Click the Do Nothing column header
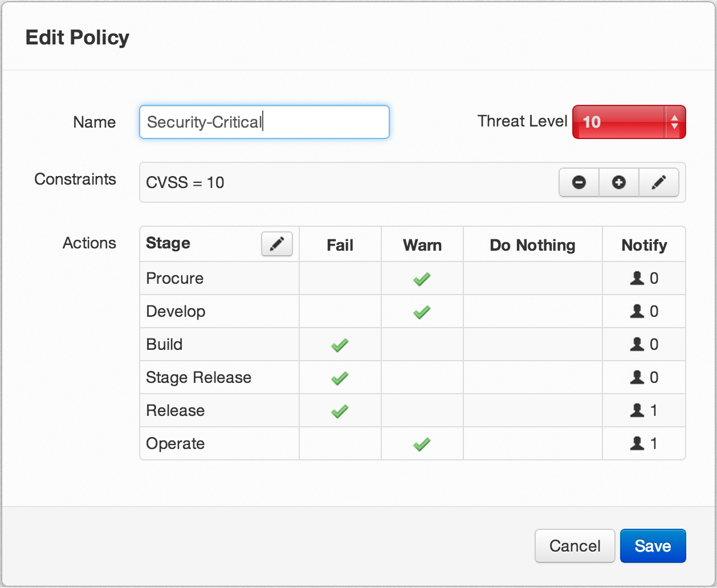The image size is (717, 588). [x=532, y=245]
